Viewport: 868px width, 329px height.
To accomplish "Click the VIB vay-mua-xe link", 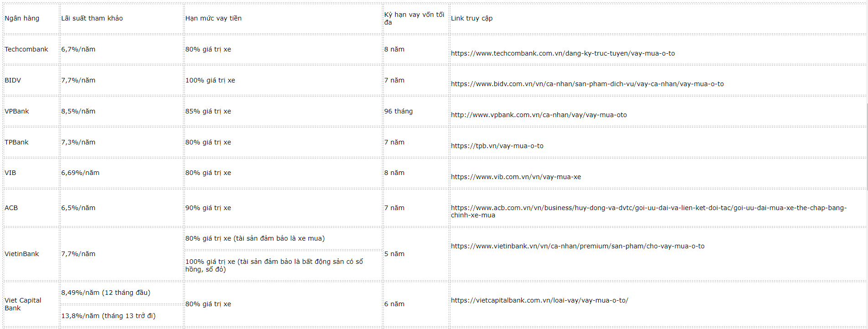I will pos(516,177).
